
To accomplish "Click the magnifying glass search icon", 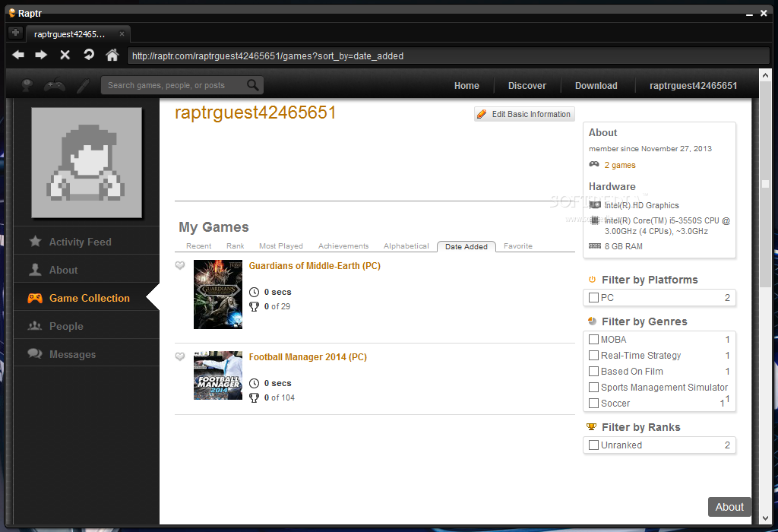I will (x=253, y=85).
